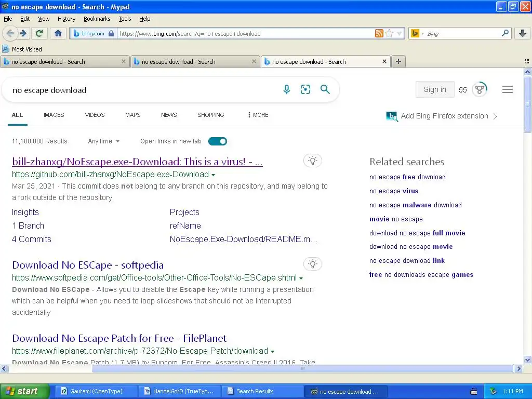
Task: Open the File menu
Action: point(8,19)
